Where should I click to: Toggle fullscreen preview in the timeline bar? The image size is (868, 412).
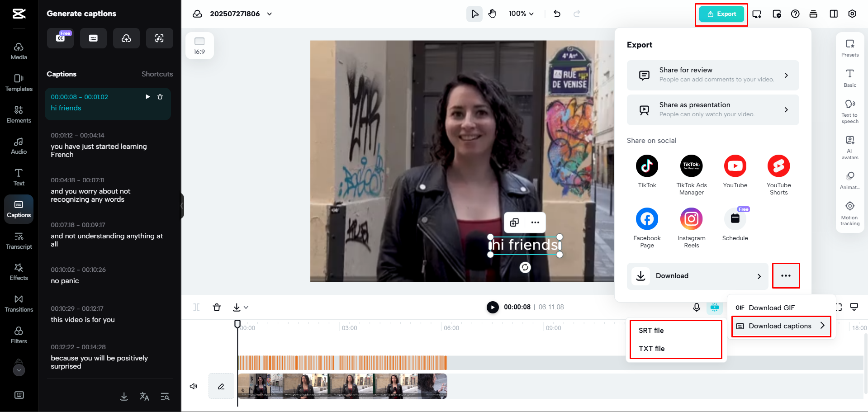[x=839, y=308]
